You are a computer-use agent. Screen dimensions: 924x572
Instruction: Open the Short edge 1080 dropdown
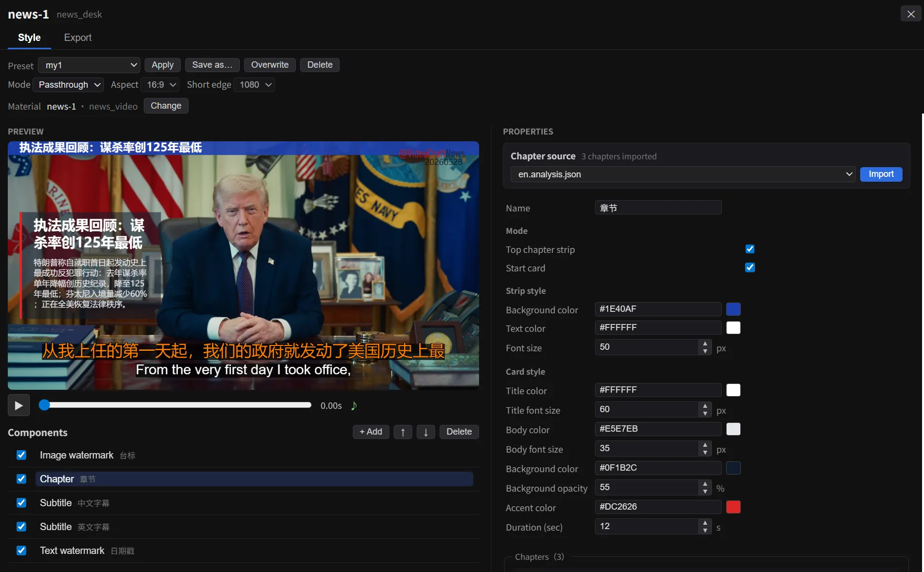coord(254,85)
